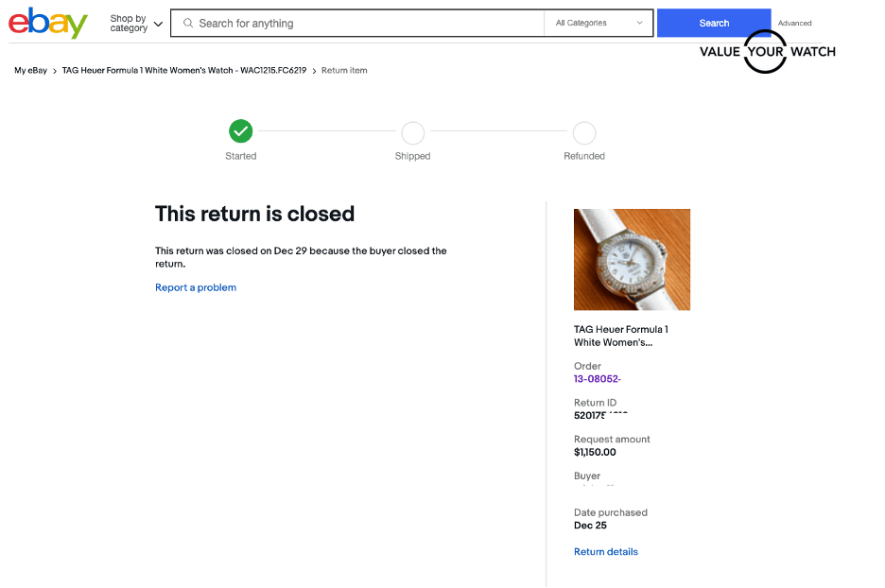The width and height of the screenshot is (885, 588).
Task: Open the Shop by category dropdown
Action: [136, 24]
